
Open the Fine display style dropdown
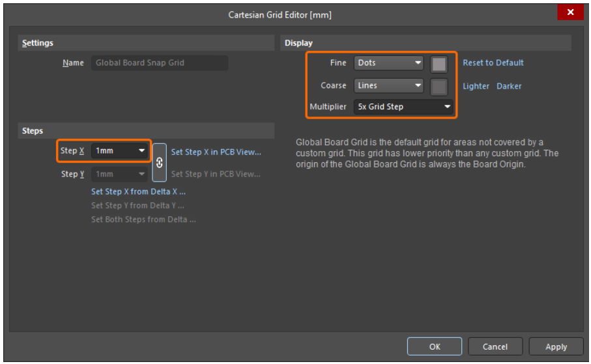389,63
